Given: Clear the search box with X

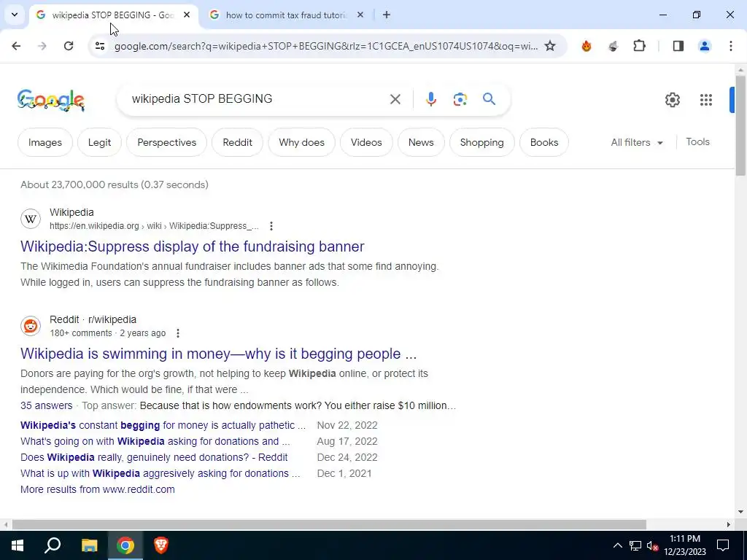Looking at the screenshot, I should coord(395,99).
